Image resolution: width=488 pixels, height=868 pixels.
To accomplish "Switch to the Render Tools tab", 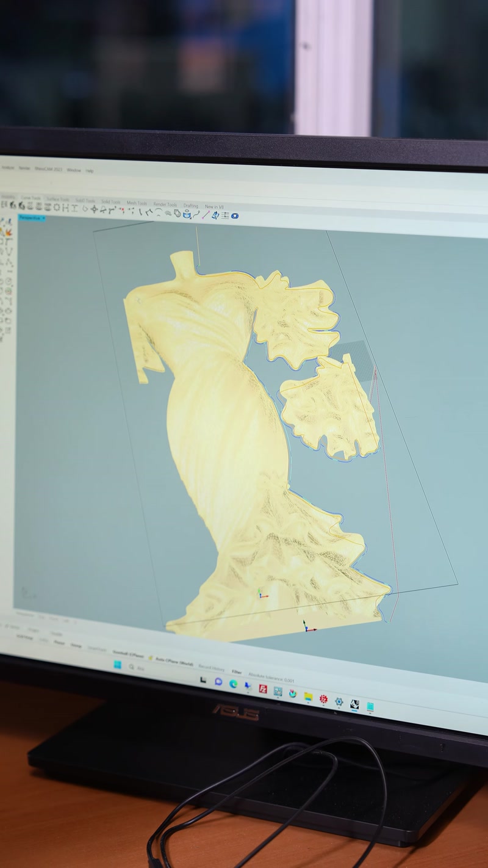I will click(165, 204).
